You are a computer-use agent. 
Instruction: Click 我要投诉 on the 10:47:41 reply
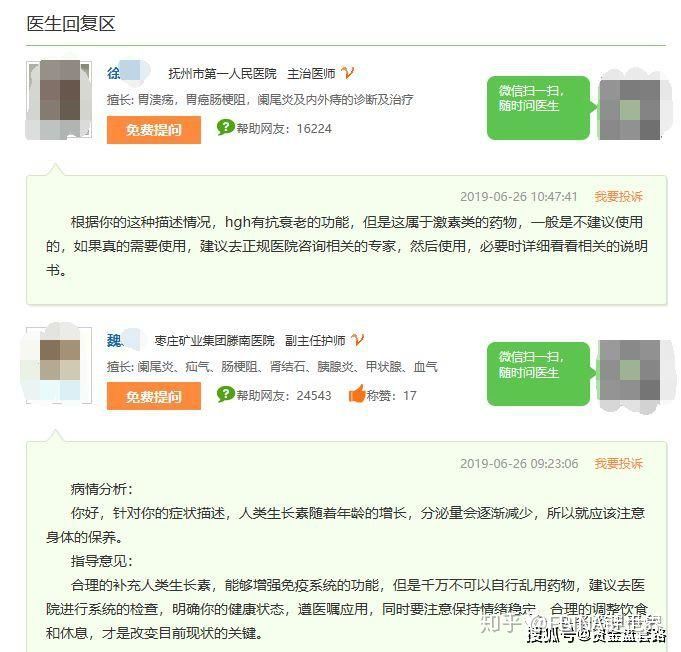[618, 196]
